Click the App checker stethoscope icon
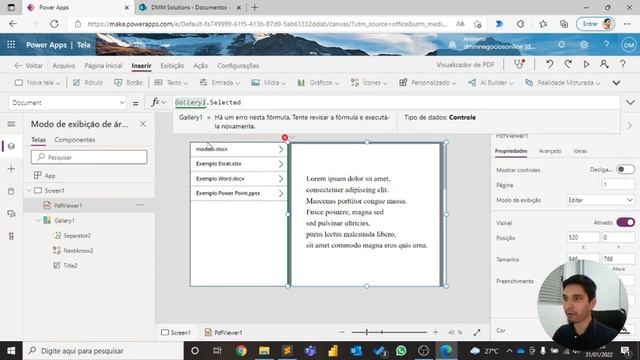This screenshot has width=640, height=360. point(519,64)
